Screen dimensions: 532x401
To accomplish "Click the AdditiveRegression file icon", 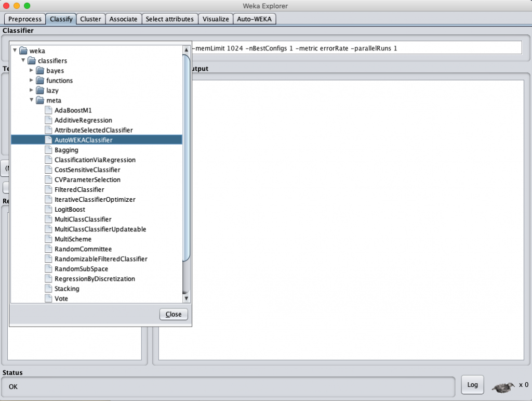I will point(48,120).
